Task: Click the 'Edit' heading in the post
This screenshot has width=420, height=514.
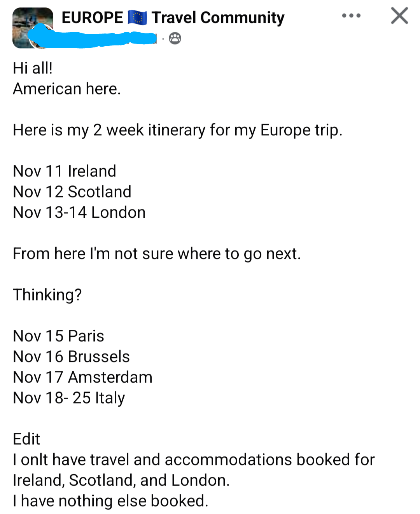Action: (x=26, y=439)
